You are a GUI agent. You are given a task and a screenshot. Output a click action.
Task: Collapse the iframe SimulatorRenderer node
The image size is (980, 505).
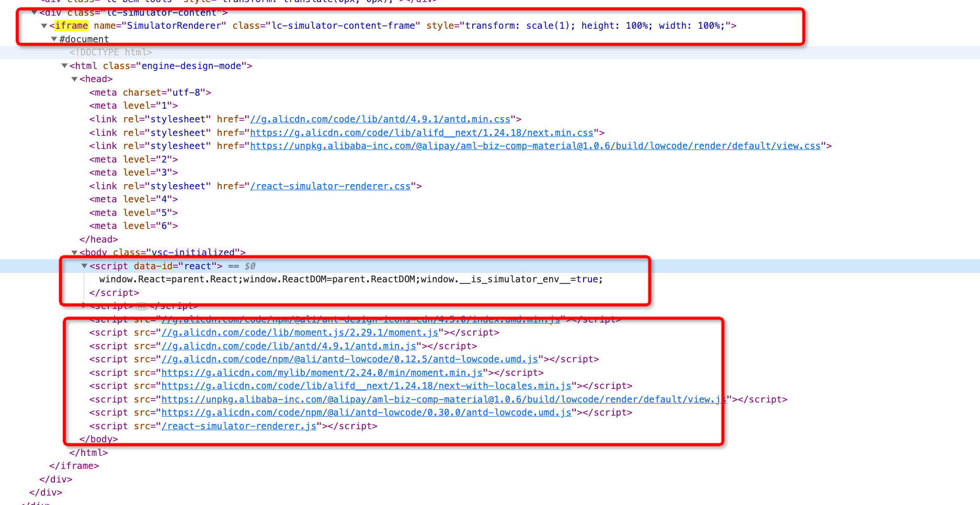(44, 25)
